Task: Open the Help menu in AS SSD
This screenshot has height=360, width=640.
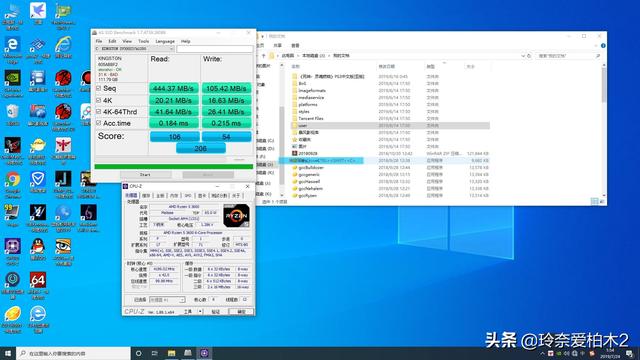Action: [186, 41]
